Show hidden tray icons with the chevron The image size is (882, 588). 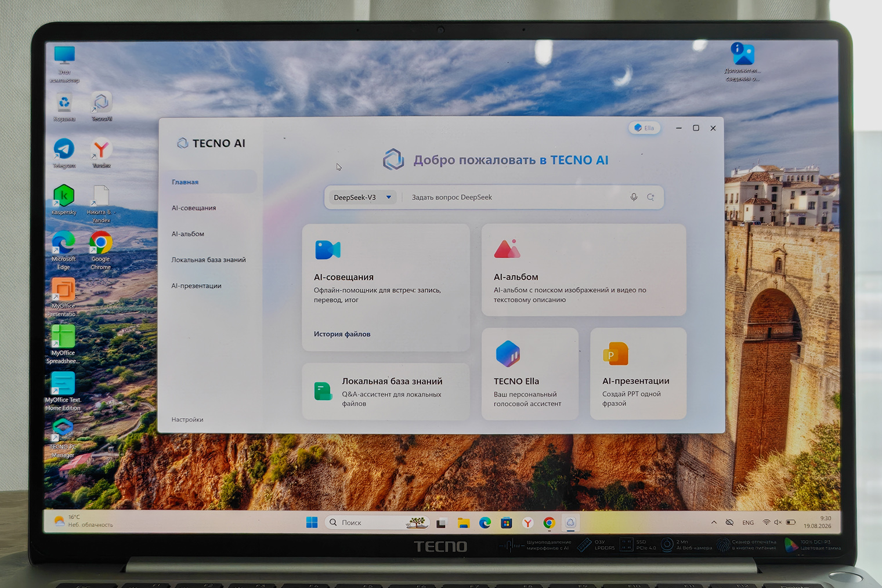click(x=714, y=522)
